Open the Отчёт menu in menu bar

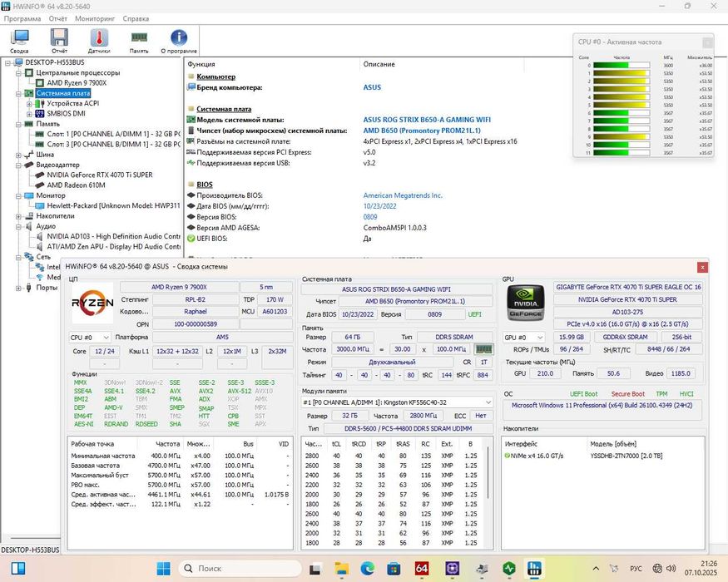(58, 18)
